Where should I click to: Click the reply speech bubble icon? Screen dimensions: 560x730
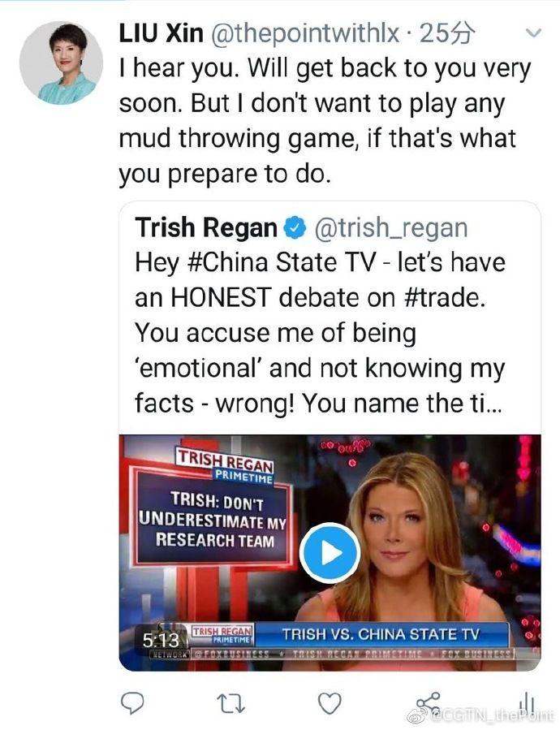click(x=133, y=702)
